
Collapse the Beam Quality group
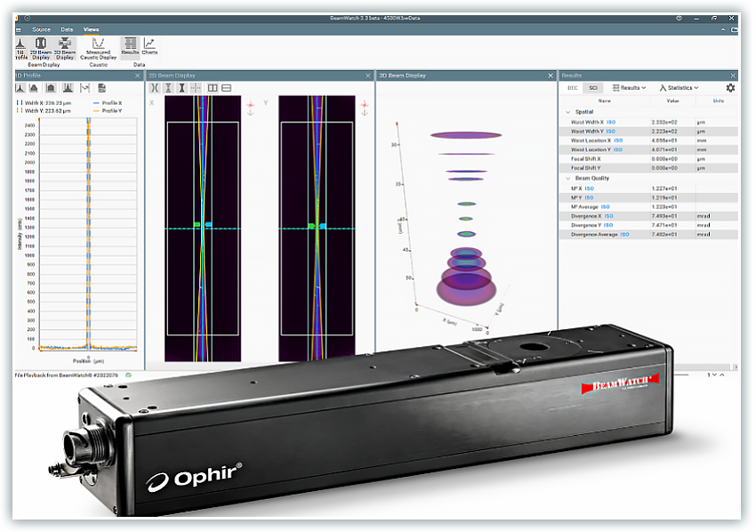568,178
